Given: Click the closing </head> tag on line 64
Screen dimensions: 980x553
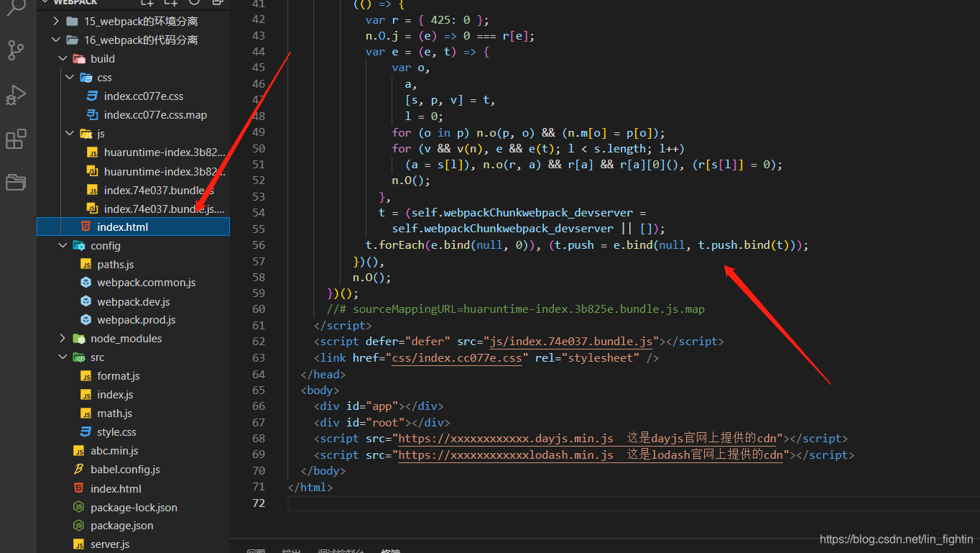Looking at the screenshot, I should [x=323, y=374].
